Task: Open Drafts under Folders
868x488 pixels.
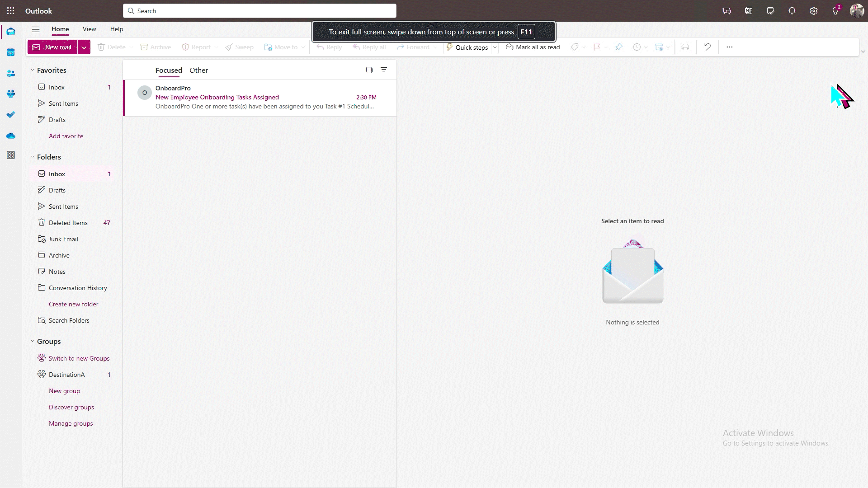Action: tap(72, 190)
